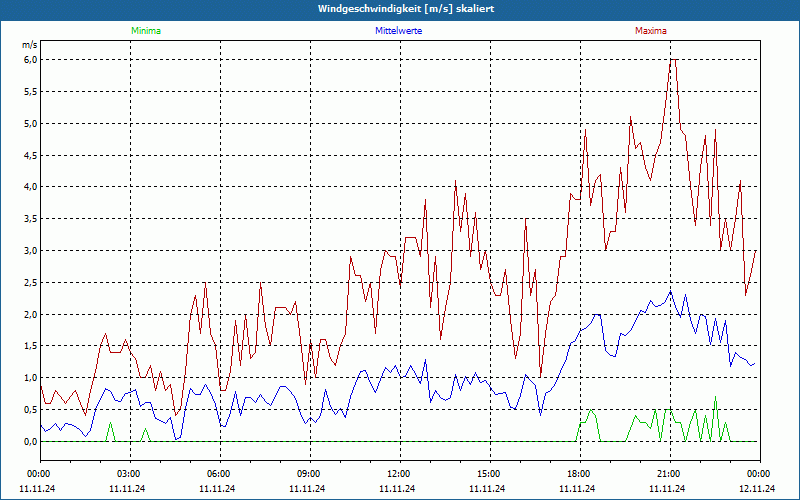Click the '21:00' time axis label
800x500 pixels.
[670, 474]
